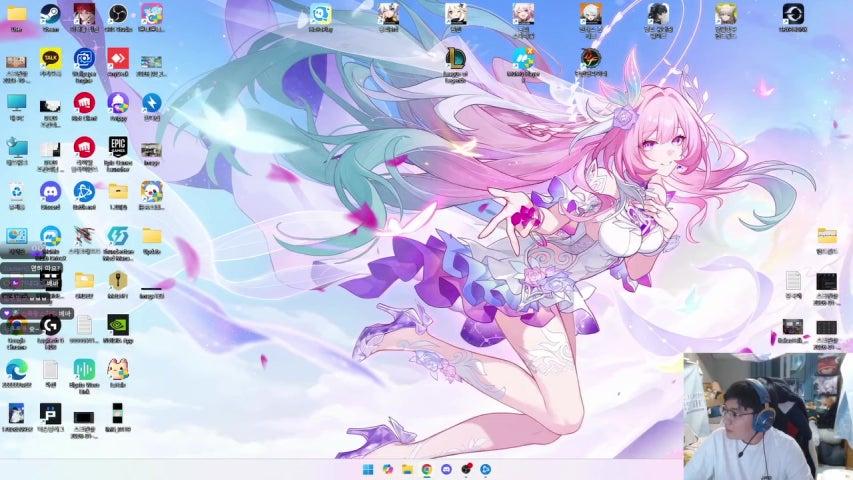
Task: Open Chrome from the taskbar
Action: click(427, 469)
